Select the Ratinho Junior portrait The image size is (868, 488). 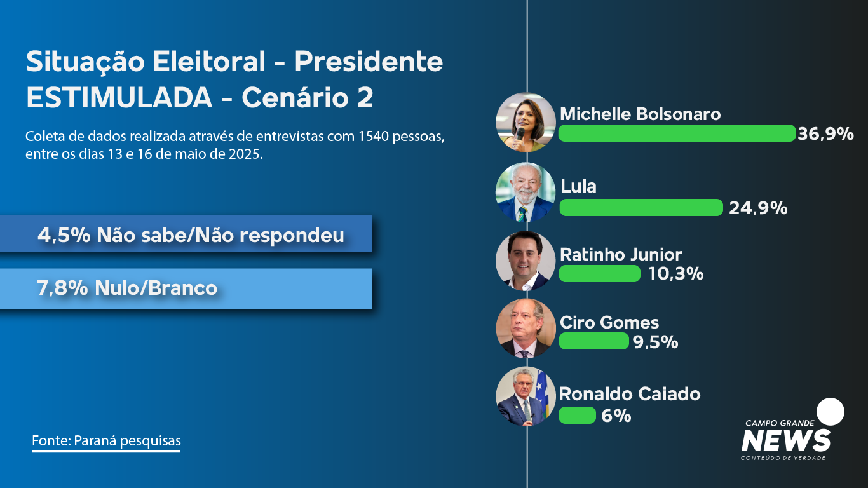[526, 261]
